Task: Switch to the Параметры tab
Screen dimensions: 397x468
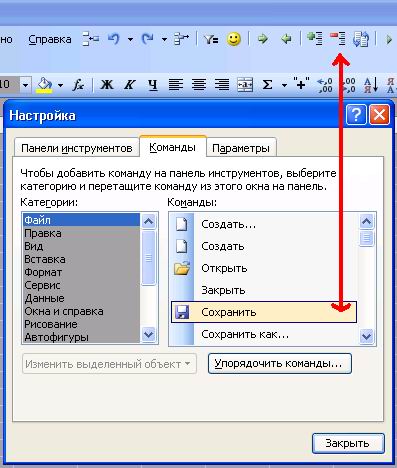Action: [241, 148]
